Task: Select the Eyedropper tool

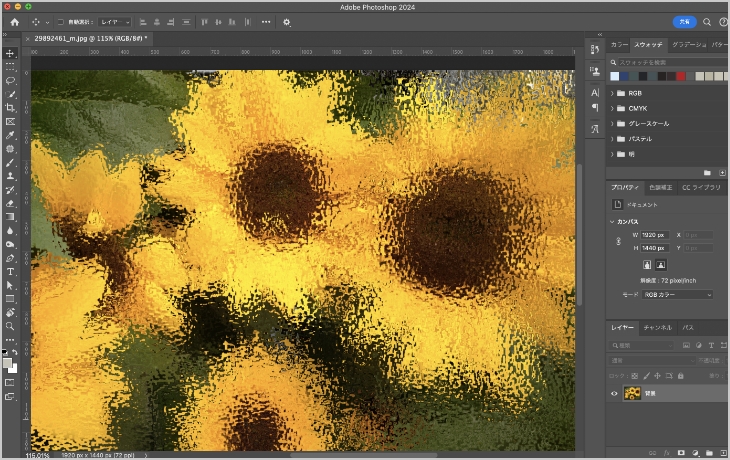Action: pyautogui.click(x=10, y=135)
